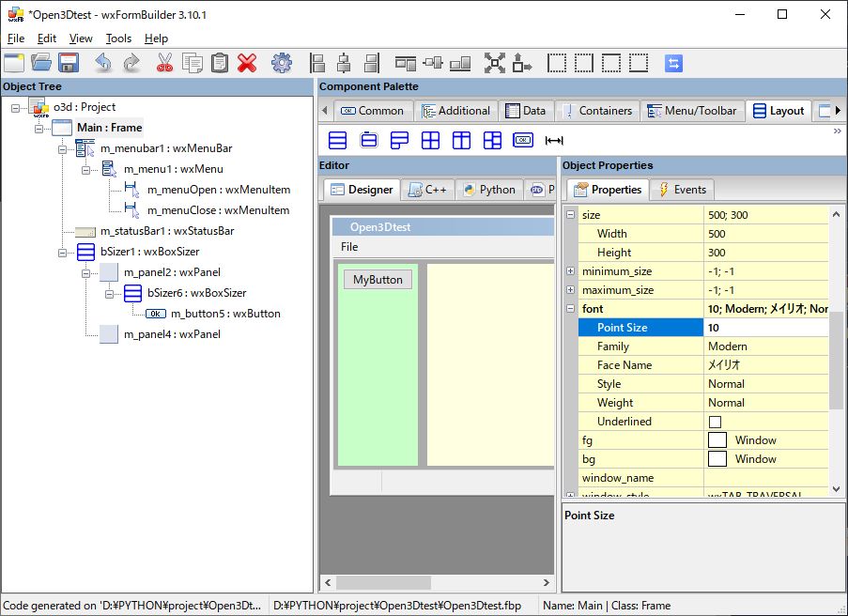Switch to the Events tab
The image size is (848, 616).
682,190
